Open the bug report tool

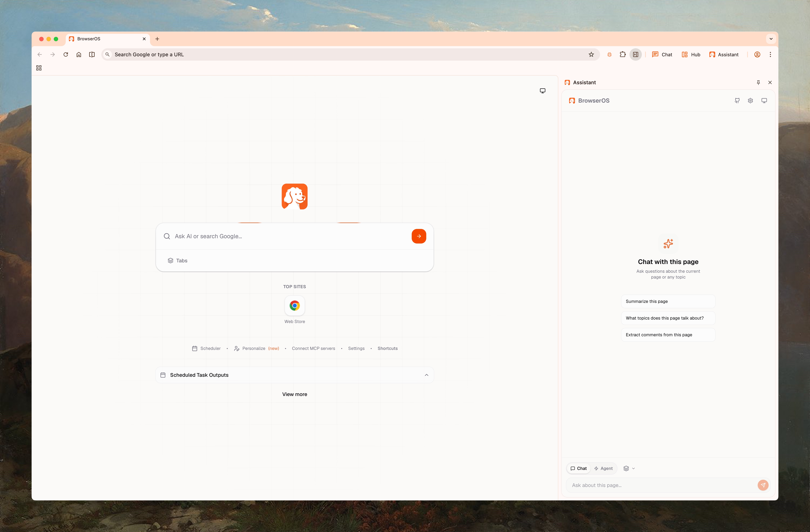[x=609, y=54]
